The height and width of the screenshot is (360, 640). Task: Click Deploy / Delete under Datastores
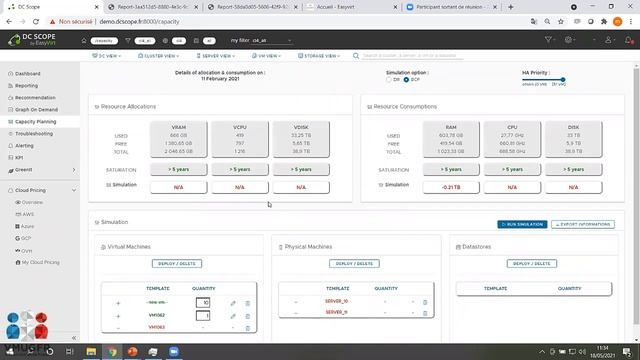tap(531, 264)
